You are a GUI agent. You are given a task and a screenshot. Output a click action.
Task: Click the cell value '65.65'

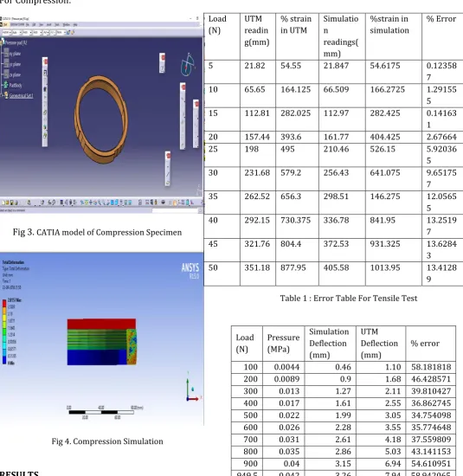click(254, 89)
